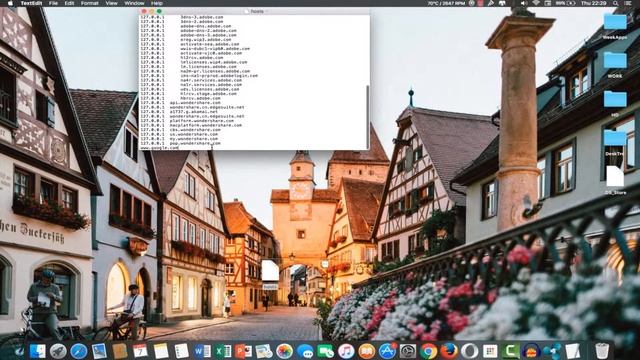Viewport: 640px width, 360px height.
Task: Open App Store in the Dock
Action: 387,351
